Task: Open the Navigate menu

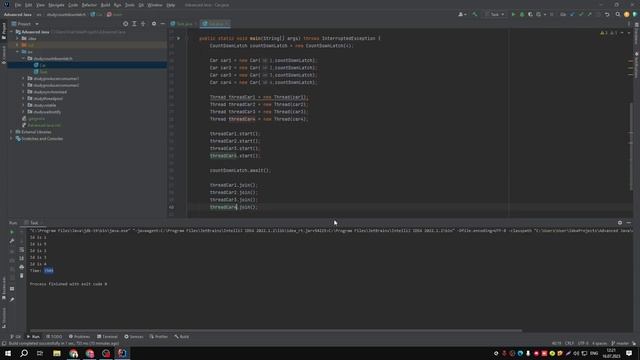Action: pyautogui.click(x=56, y=5)
